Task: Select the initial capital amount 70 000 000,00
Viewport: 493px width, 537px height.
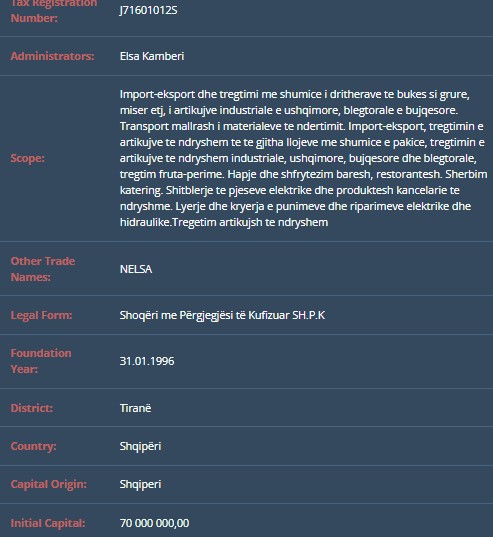Action: pyautogui.click(x=154, y=523)
